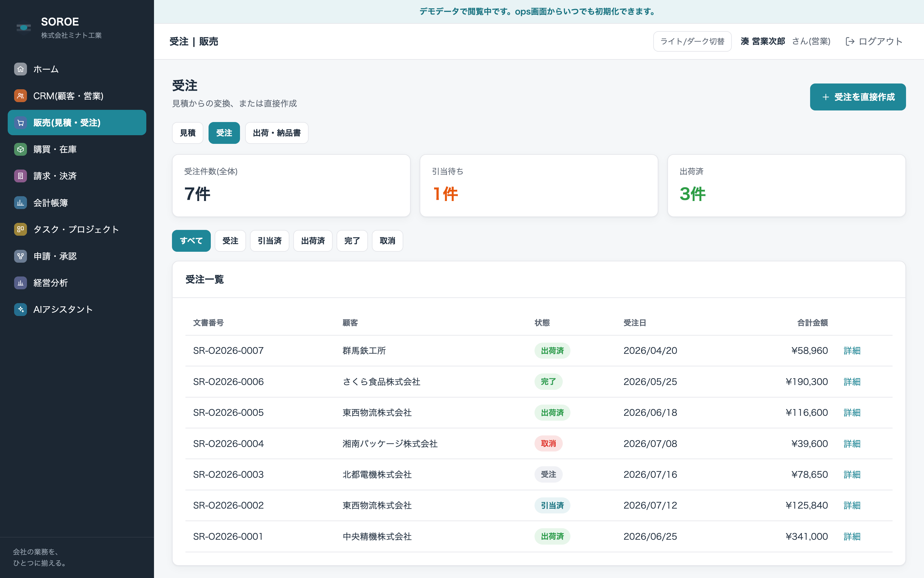
Task: Click the 状態 column header
Action: 542,323
